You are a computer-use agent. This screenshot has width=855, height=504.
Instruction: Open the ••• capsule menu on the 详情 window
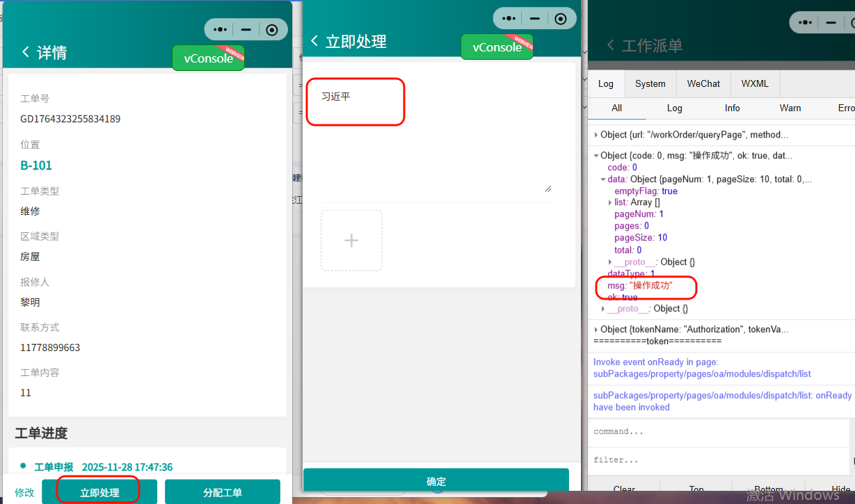click(219, 29)
